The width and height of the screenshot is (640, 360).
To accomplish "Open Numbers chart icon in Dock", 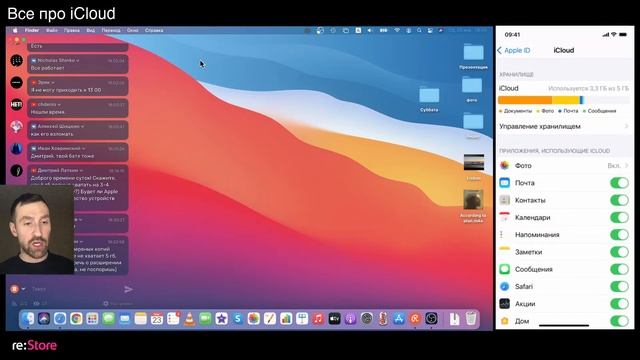I will (x=286, y=318).
